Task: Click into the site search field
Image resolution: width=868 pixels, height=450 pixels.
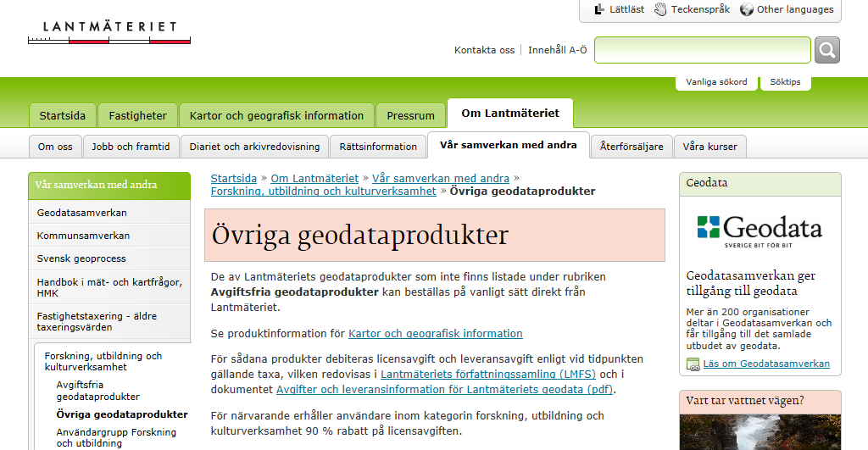Action: 703,50
